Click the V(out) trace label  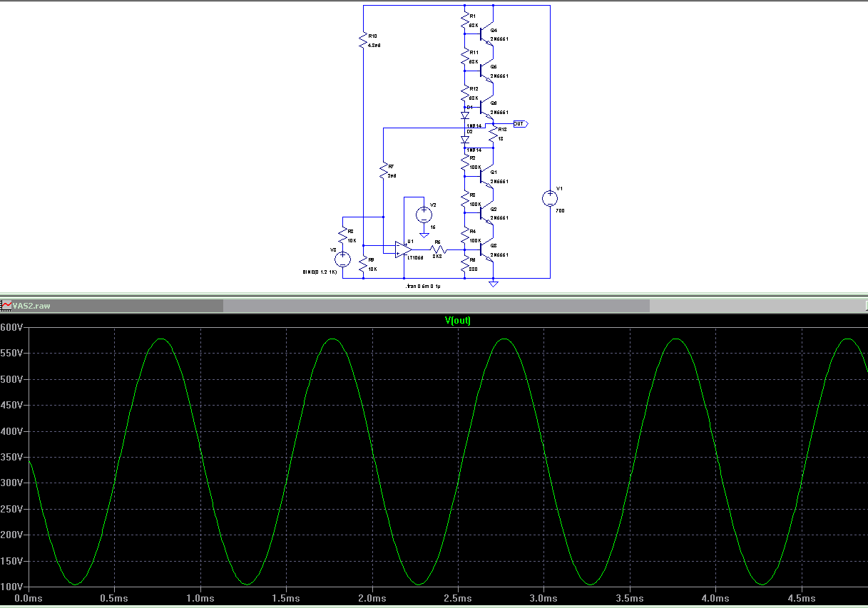[458, 321]
